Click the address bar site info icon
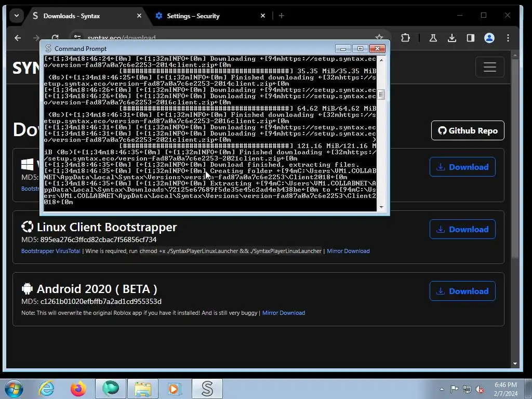Image resolution: width=532 pixels, height=399 pixels. (78, 37)
